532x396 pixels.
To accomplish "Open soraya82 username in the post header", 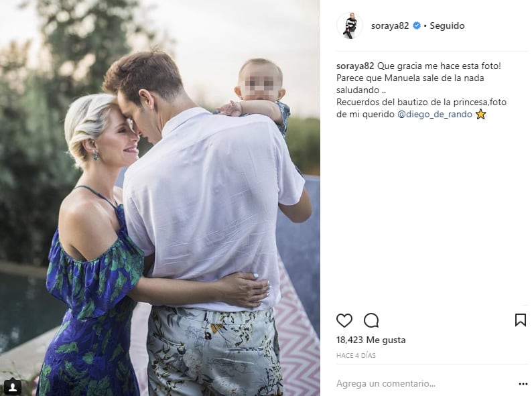I will 390,25.
